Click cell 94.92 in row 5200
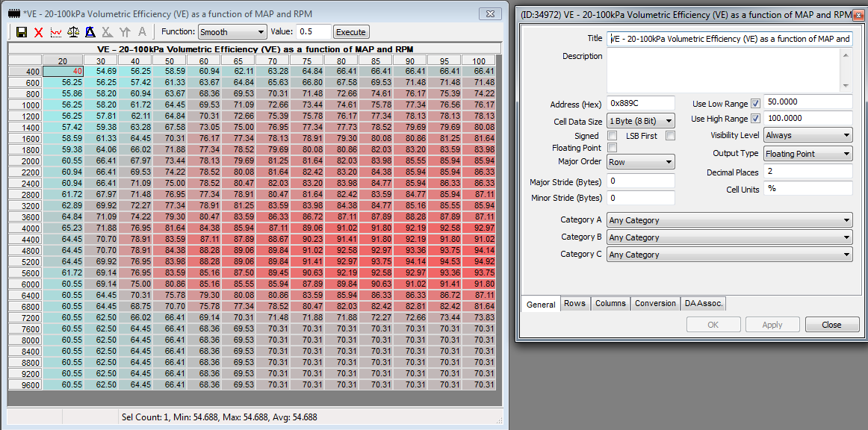 coord(478,261)
